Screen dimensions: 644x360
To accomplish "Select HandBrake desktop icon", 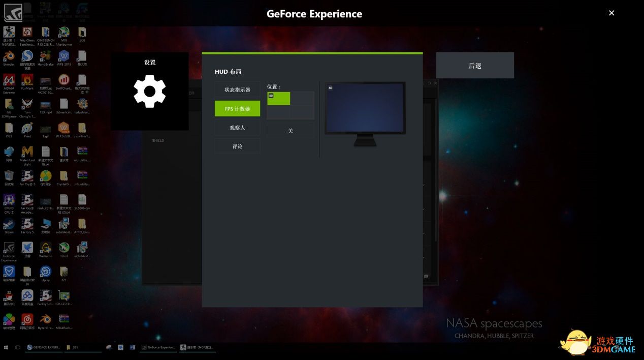I will [46, 58].
